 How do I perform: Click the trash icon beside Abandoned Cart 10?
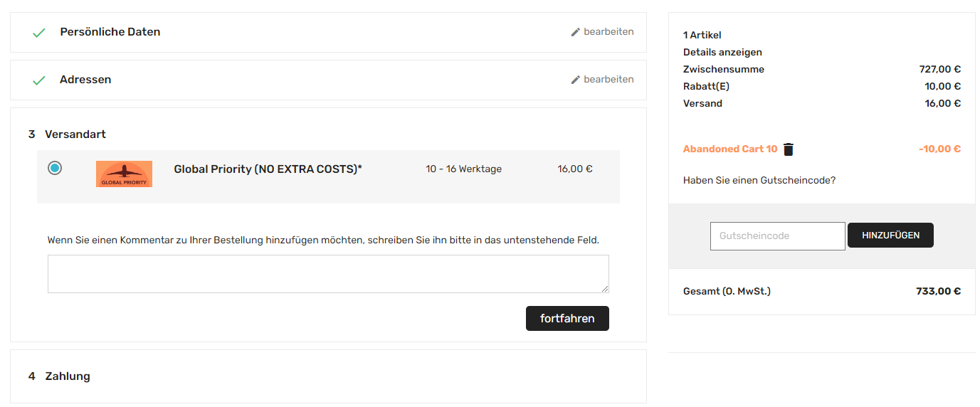[789, 149]
